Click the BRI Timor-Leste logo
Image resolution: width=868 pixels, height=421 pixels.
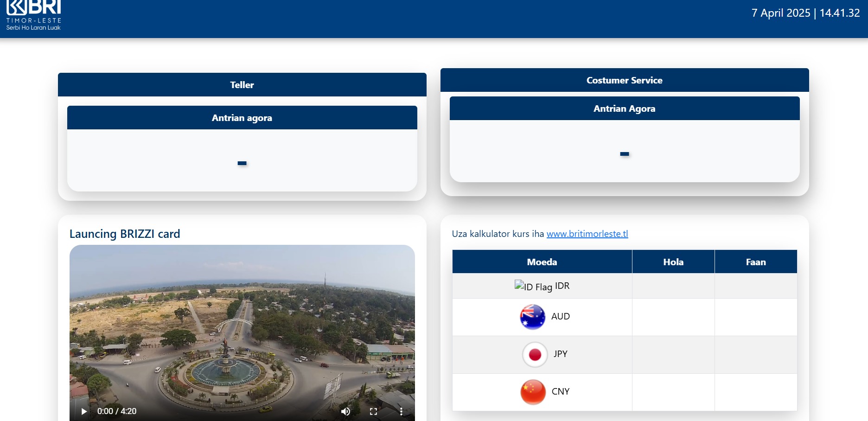34,15
